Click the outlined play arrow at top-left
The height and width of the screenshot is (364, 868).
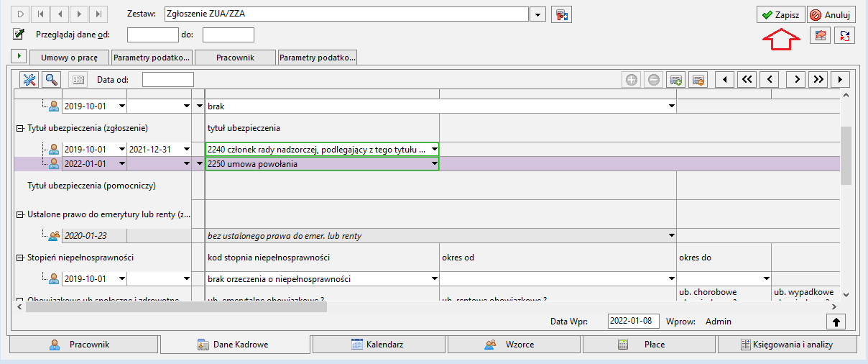[20, 14]
